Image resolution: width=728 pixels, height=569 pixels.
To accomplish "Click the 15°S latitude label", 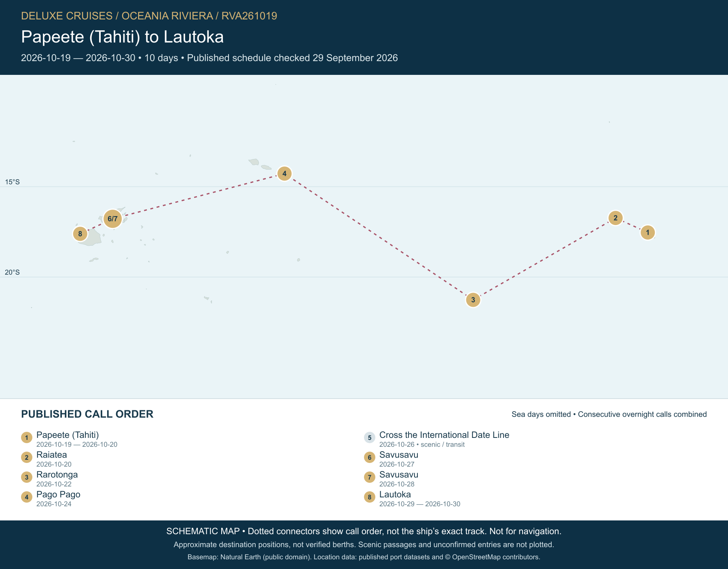I will point(12,182).
